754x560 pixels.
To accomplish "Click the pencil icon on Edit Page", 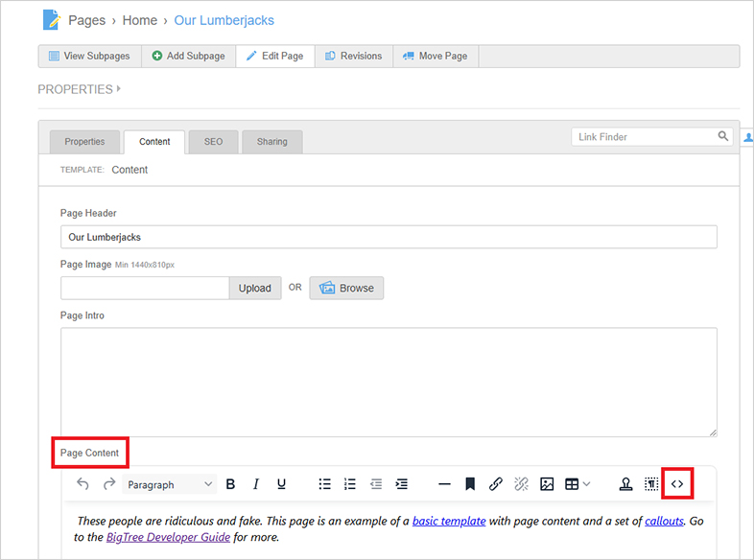I will point(251,56).
